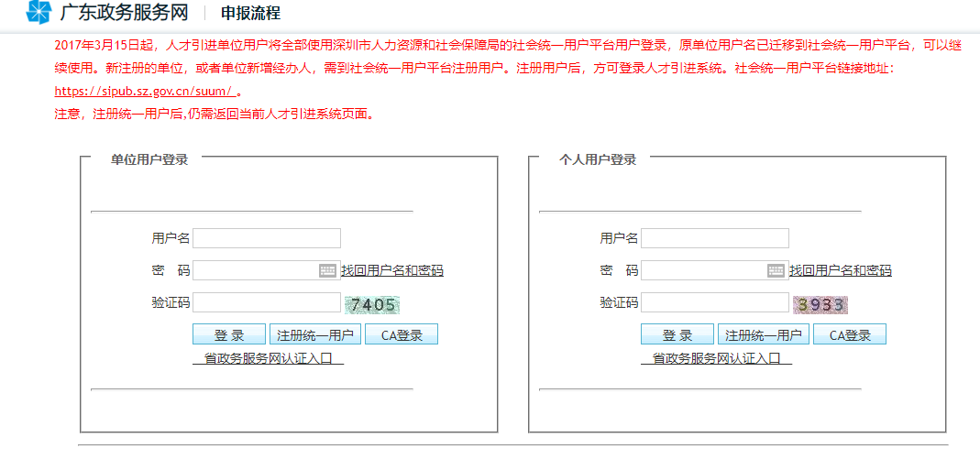
Task: Click 找回用户名和密码 under 个人用户登录
Action: pos(841,270)
